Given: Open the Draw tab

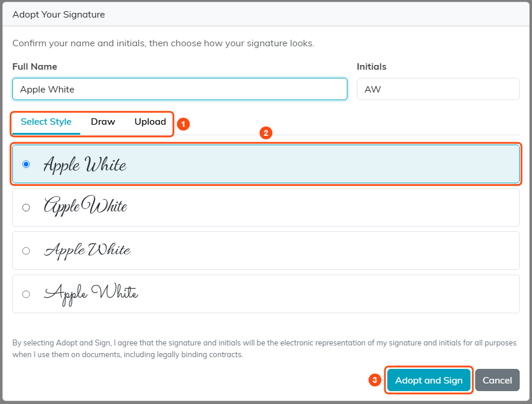Looking at the screenshot, I should [103, 122].
